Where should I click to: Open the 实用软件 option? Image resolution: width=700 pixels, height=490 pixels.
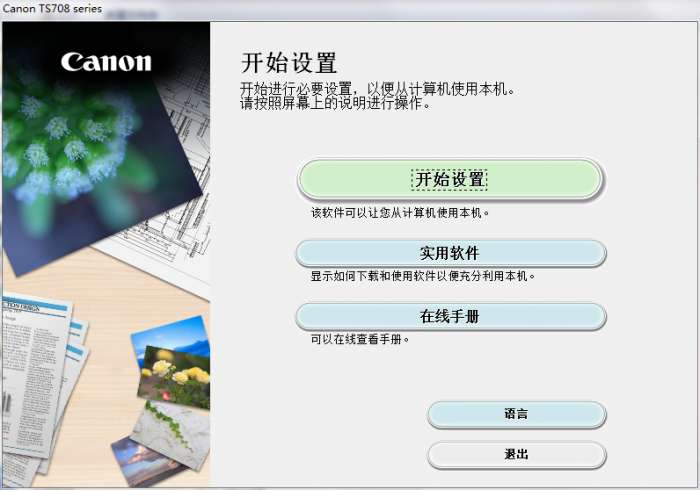coord(450,253)
